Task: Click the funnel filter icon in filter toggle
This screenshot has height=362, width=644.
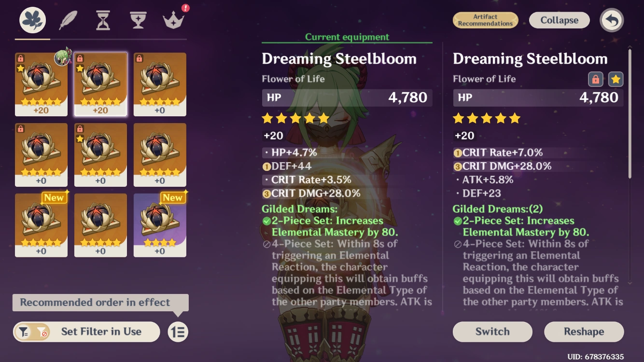Action: [x=23, y=332]
